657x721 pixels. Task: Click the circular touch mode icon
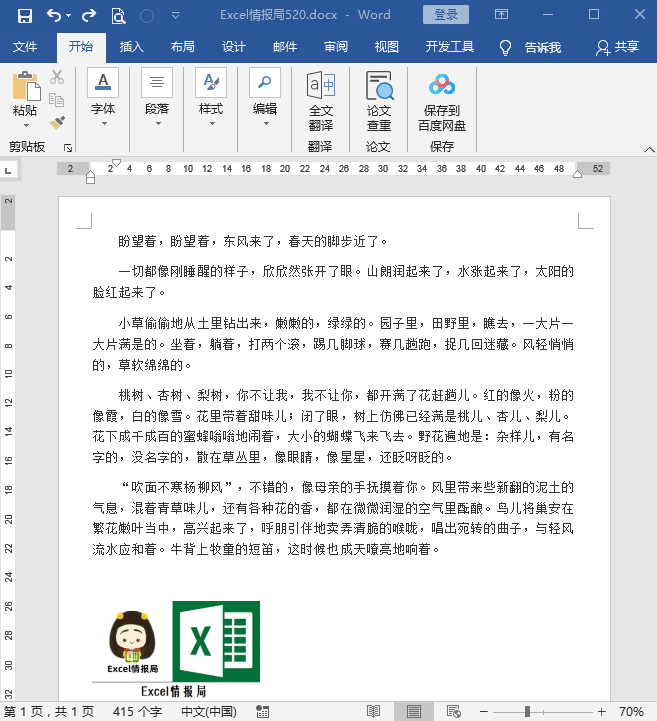(147, 16)
